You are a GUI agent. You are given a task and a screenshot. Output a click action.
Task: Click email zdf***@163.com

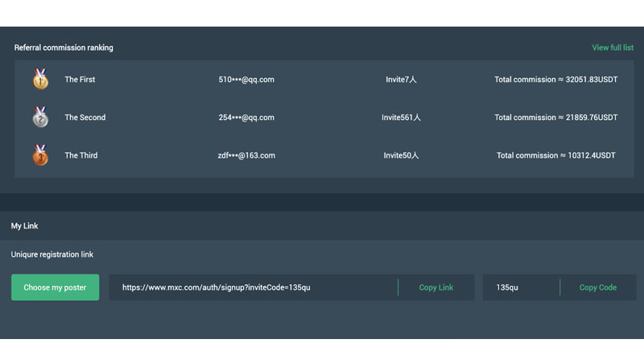246,155
